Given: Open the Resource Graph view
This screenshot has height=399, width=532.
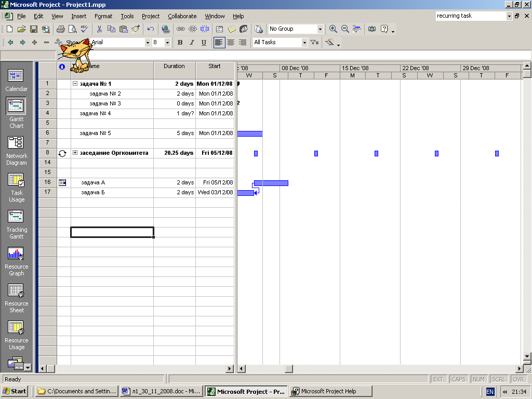Looking at the screenshot, I should point(16,261).
